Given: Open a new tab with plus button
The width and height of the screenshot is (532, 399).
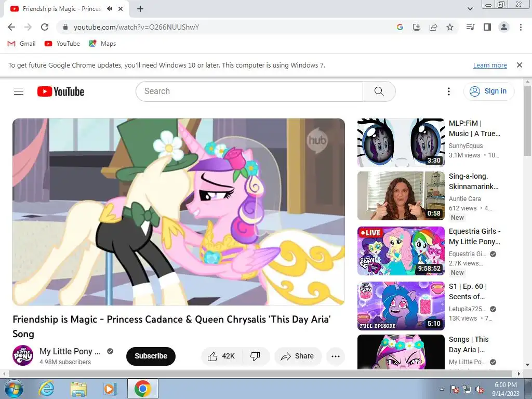Looking at the screenshot, I should tap(140, 9).
